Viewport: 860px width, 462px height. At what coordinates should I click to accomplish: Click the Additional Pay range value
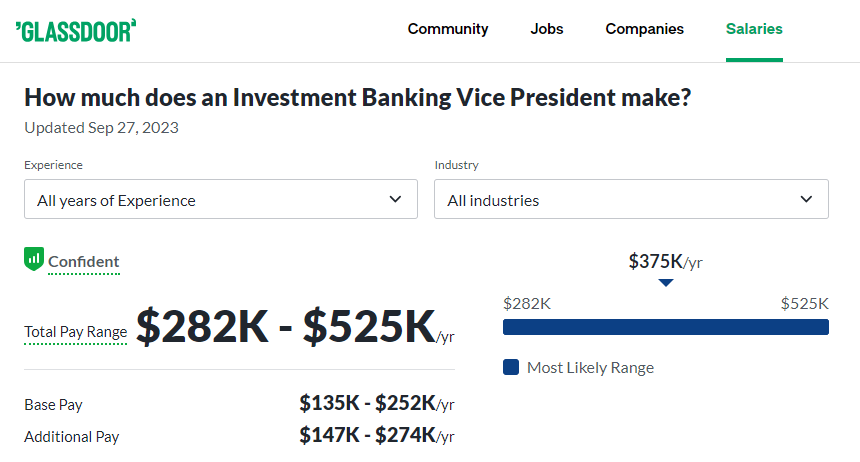tap(377, 435)
